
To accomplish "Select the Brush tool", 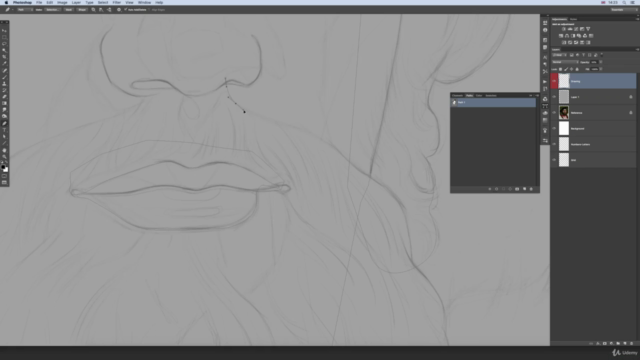I will click(x=4, y=77).
